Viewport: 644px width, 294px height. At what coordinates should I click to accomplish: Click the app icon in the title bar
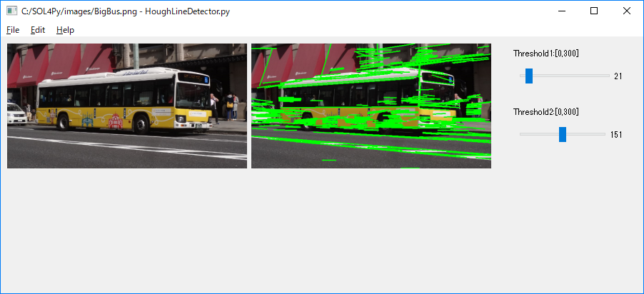12,11
